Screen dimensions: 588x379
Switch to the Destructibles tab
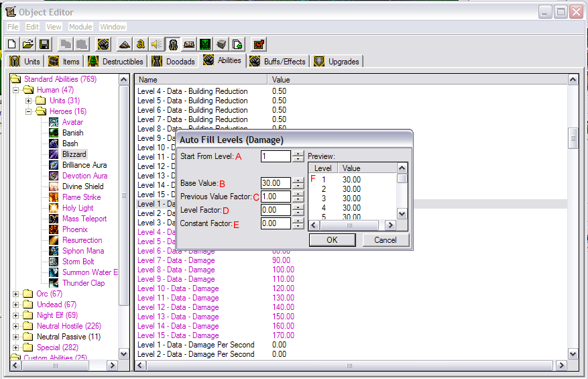click(x=116, y=61)
